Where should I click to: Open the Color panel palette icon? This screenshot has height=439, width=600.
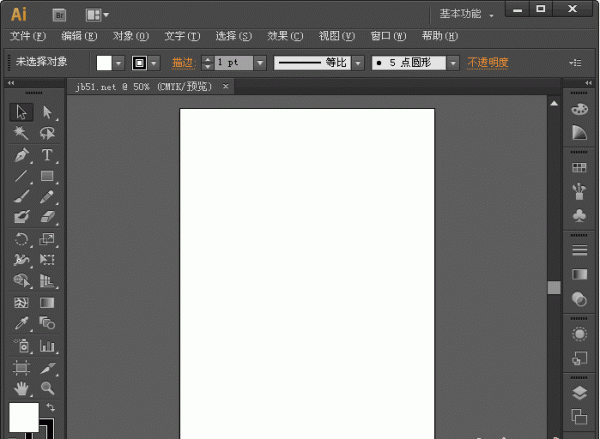pyautogui.click(x=579, y=109)
